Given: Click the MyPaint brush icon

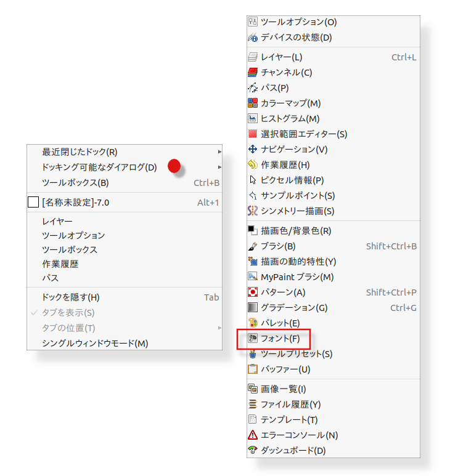Looking at the screenshot, I should (253, 277).
